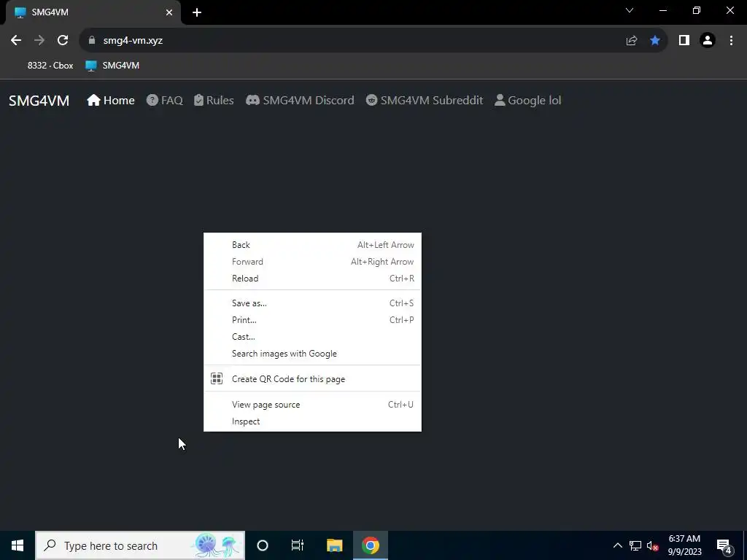747x560 pixels.
Task: Click the browser back arrow button
Action: (16, 41)
